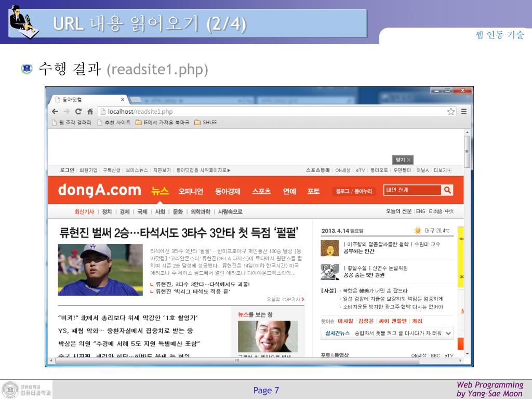Click the 보이스뉴스 link
The image size is (532, 399).
point(137,170)
